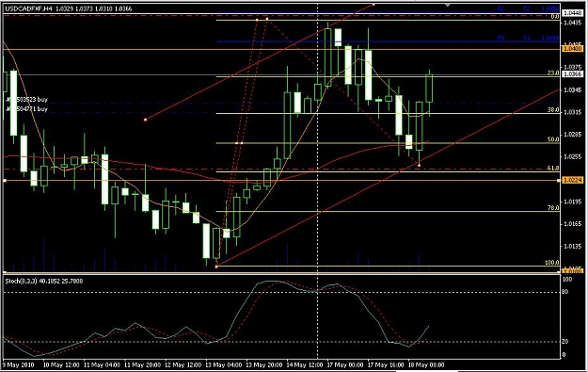Click the 1.0165 price axis label
588x372 pixels.
572,224
